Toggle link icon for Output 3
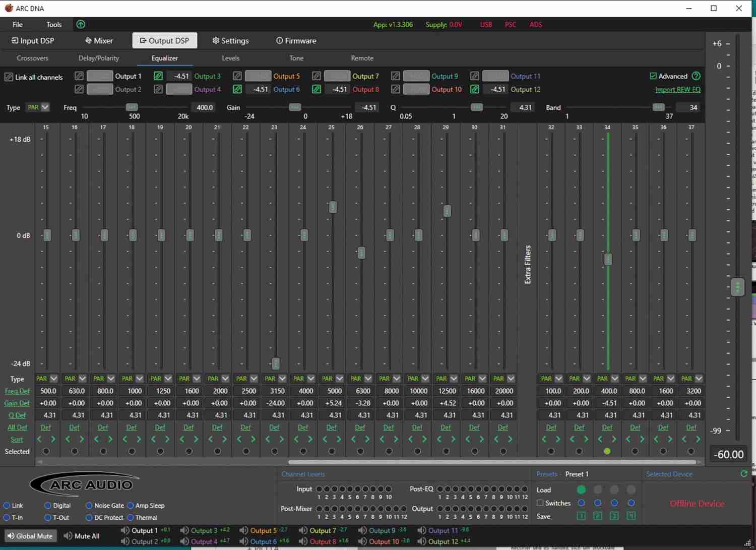Image resolution: width=756 pixels, height=550 pixels. point(158,76)
